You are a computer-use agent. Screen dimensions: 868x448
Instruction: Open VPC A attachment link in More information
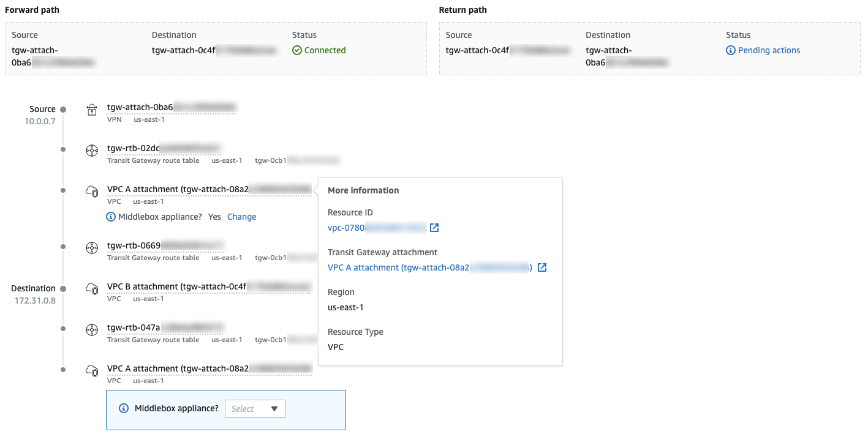pyautogui.click(x=429, y=268)
